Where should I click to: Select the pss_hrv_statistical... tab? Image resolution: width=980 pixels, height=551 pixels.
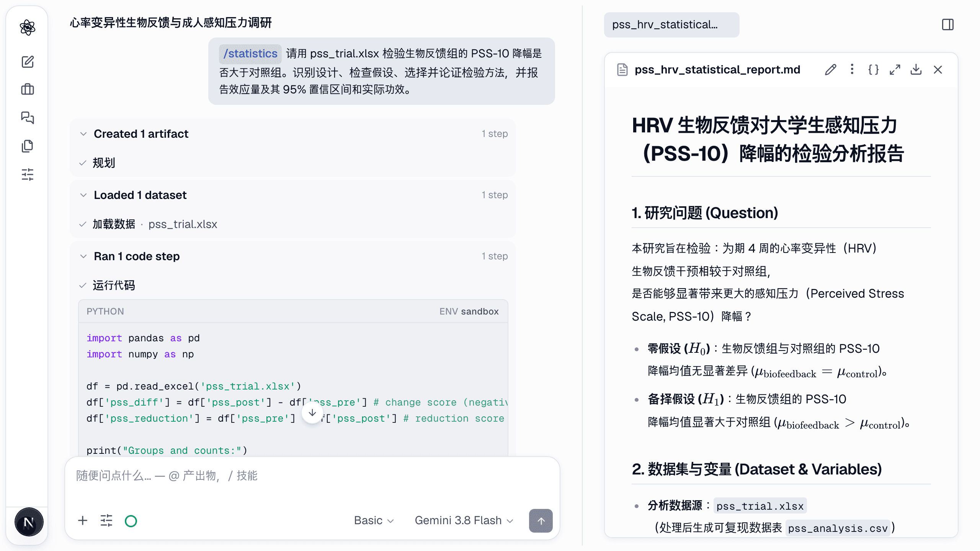[x=671, y=24]
